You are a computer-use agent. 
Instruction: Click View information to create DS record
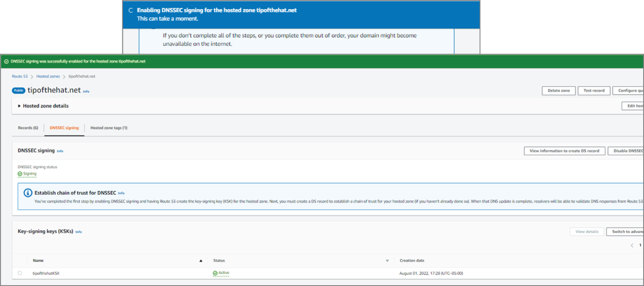[565, 151]
